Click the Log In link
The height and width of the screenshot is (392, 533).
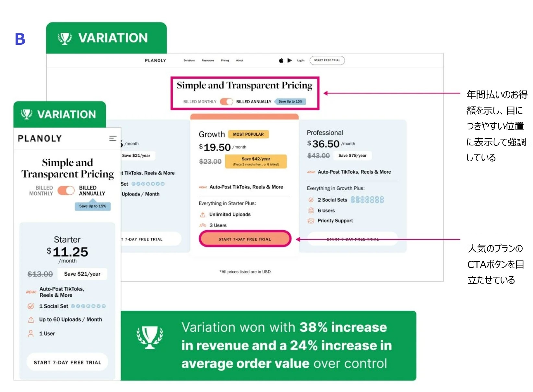pos(301,60)
